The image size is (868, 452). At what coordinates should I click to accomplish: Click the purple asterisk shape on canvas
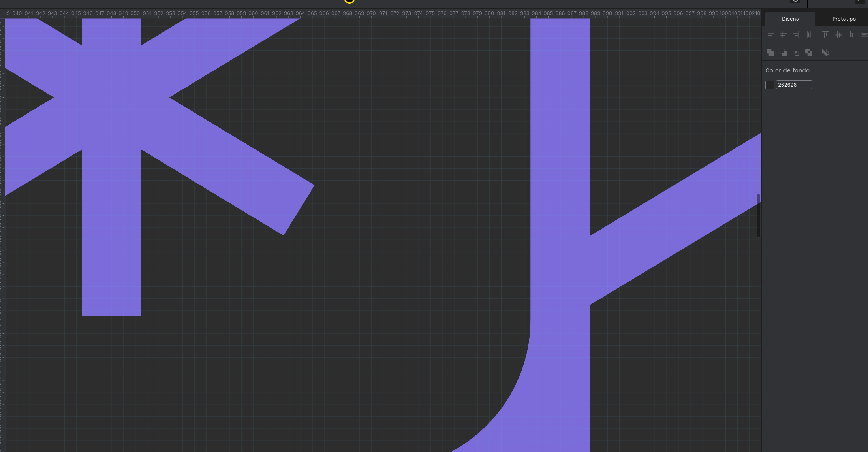coord(111,95)
